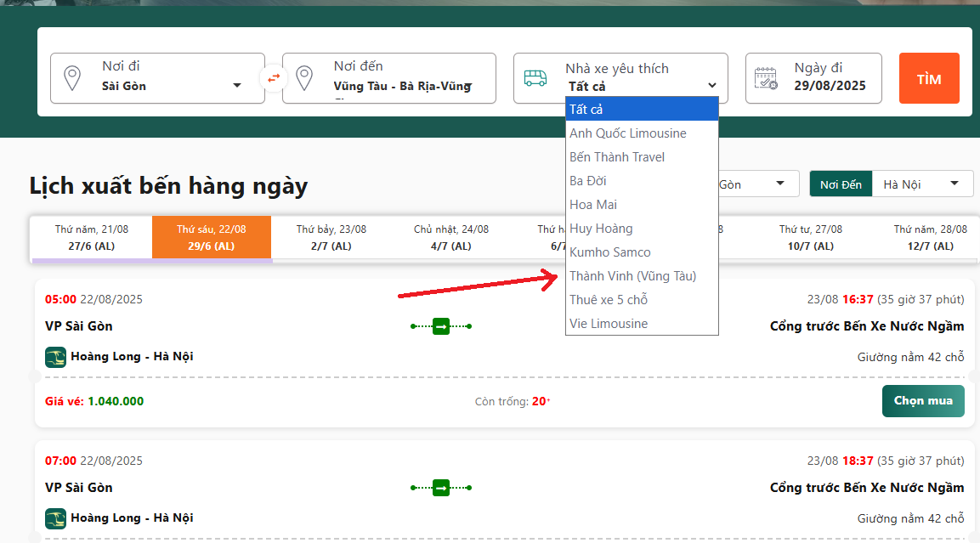Click Cổng trước Bến Xe Nước Ngầm, 05:00 trip
This screenshot has width=980, height=543.
tap(867, 326)
